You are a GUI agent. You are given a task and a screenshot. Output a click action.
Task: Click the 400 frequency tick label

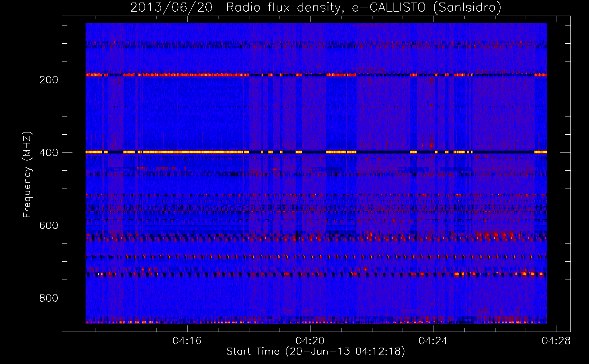48,153
